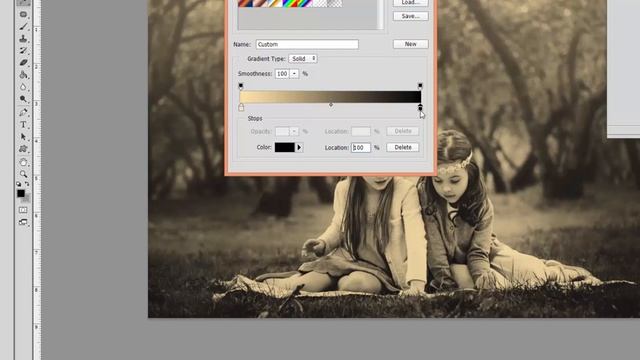
Task: Click the Save... button in Gradient Editor
Action: click(x=410, y=16)
